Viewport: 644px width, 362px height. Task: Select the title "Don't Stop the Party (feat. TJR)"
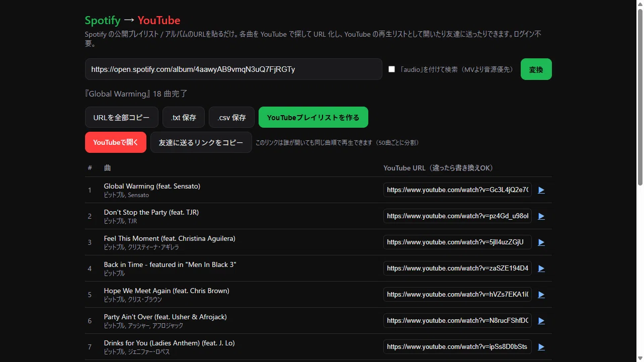pyautogui.click(x=151, y=212)
